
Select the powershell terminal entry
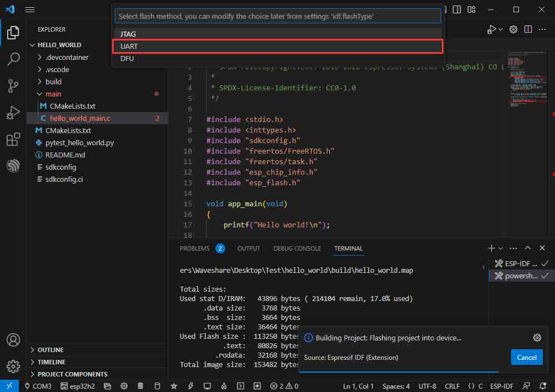pyautogui.click(x=521, y=276)
